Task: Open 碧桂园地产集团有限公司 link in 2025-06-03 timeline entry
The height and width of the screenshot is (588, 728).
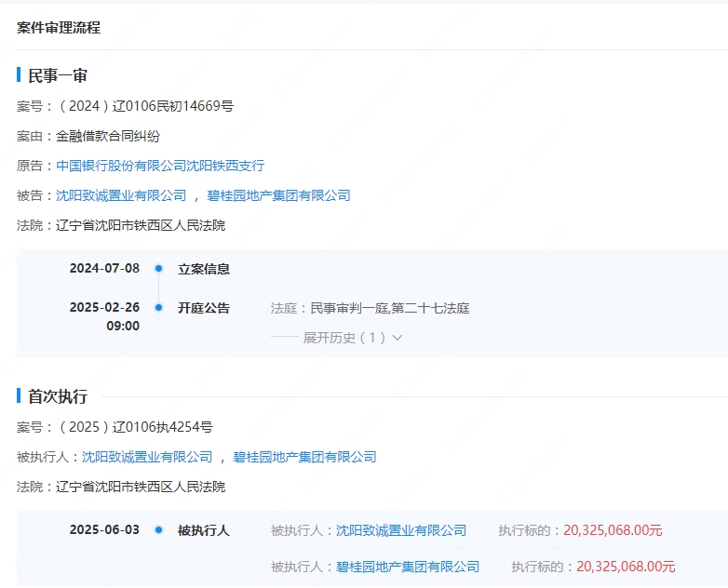Action: [408, 567]
